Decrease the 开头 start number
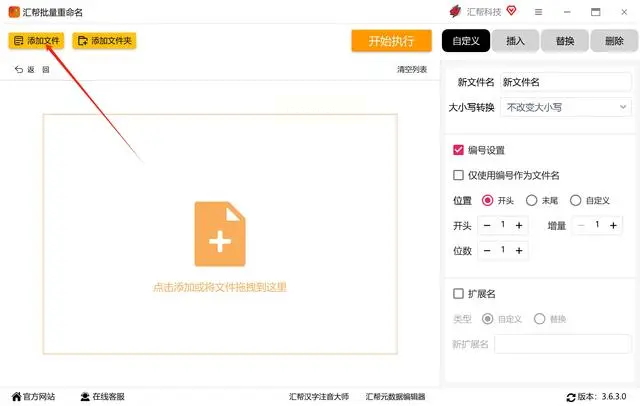This screenshot has width=640, height=406. (x=487, y=225)
